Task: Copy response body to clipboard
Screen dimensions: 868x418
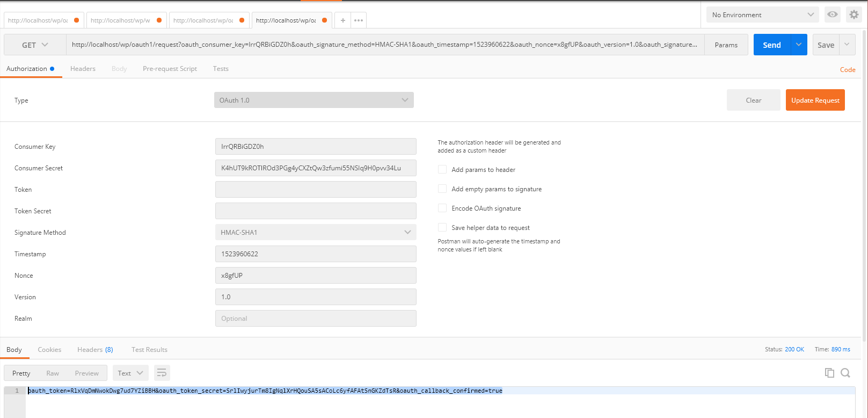Action: 829,373
